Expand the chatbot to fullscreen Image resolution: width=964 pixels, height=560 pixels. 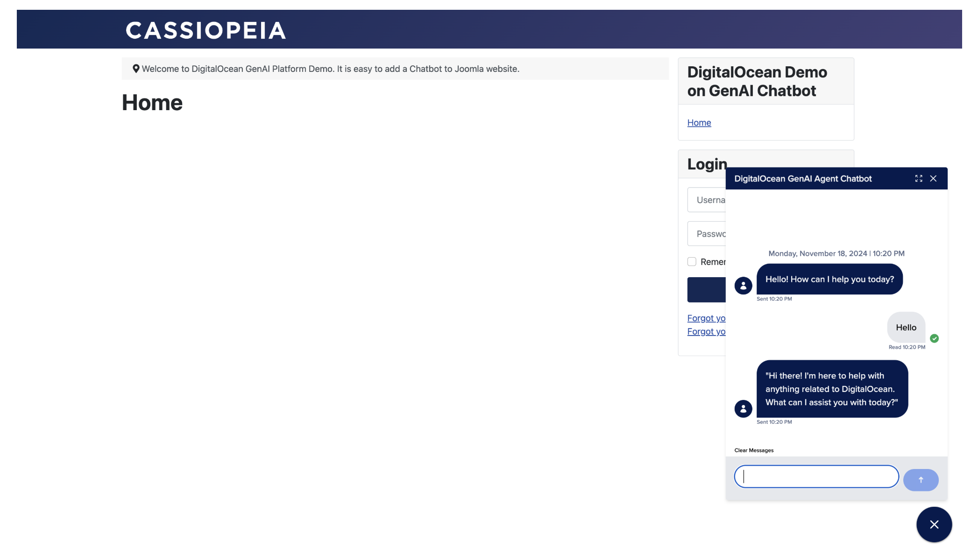[919, 178]
